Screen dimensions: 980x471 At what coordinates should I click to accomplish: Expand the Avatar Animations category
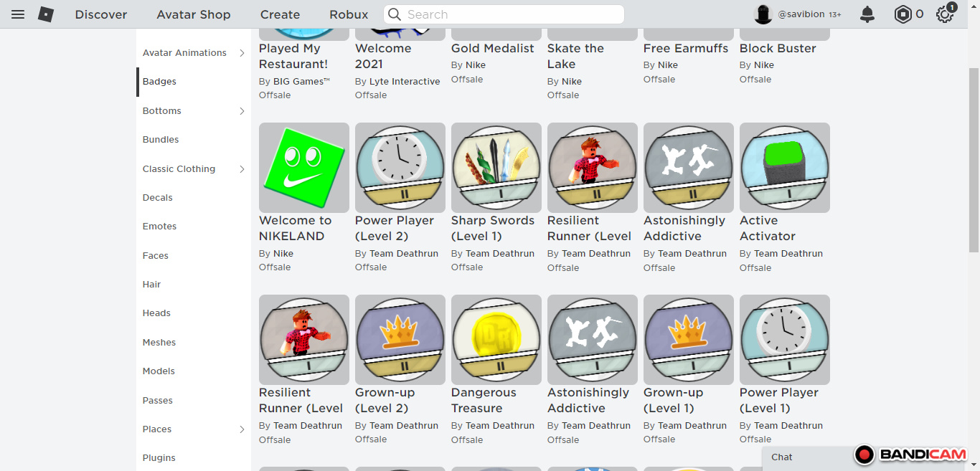click(x=242, y=53)
